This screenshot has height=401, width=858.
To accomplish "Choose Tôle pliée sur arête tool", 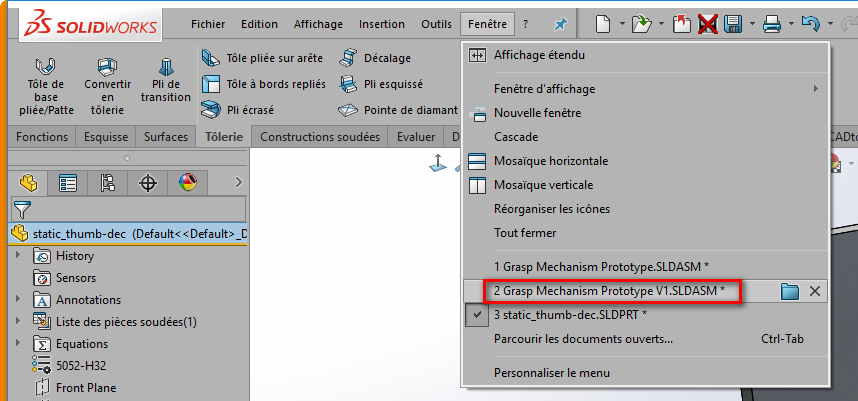I will tap(267, 57).
